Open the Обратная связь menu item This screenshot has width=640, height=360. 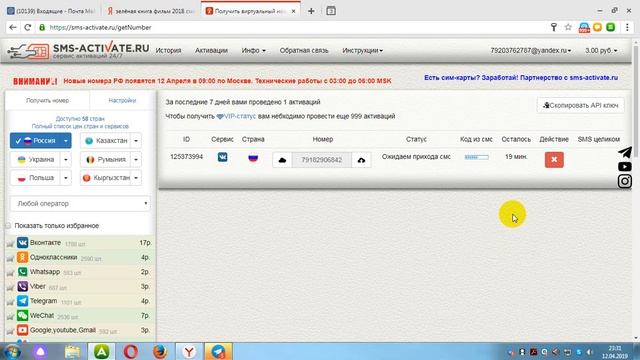click(304, 50)
